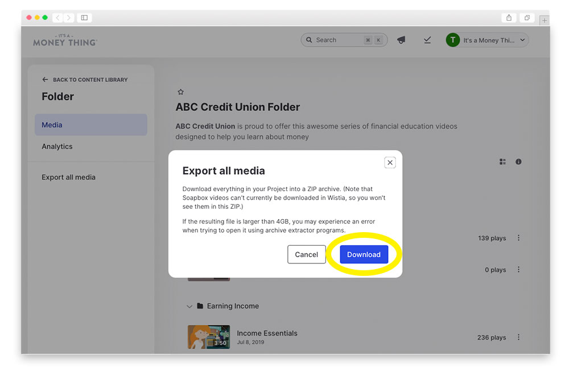Viewport: 569px width, 392px height.
Task: Show folder info panel
Action: (518, 162)
